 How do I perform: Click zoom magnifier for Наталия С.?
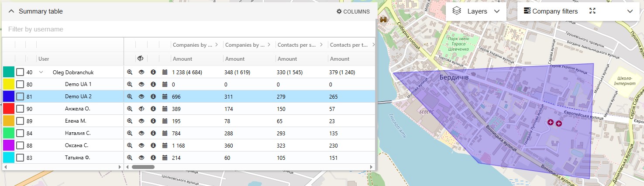click(x=130, y=133)
